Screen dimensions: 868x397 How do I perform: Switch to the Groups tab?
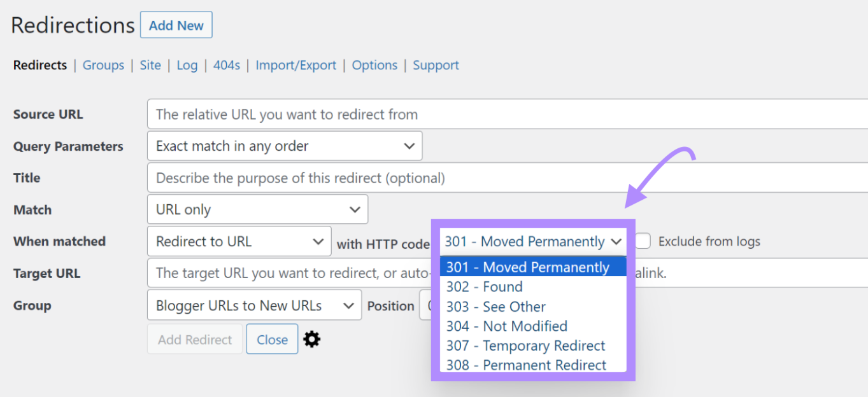point(103,65)
